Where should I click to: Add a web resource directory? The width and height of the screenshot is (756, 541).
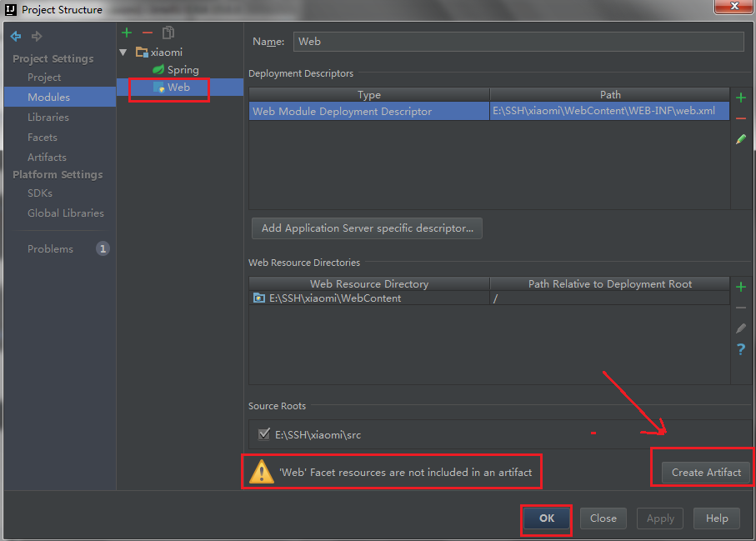[x=741, y=288]
